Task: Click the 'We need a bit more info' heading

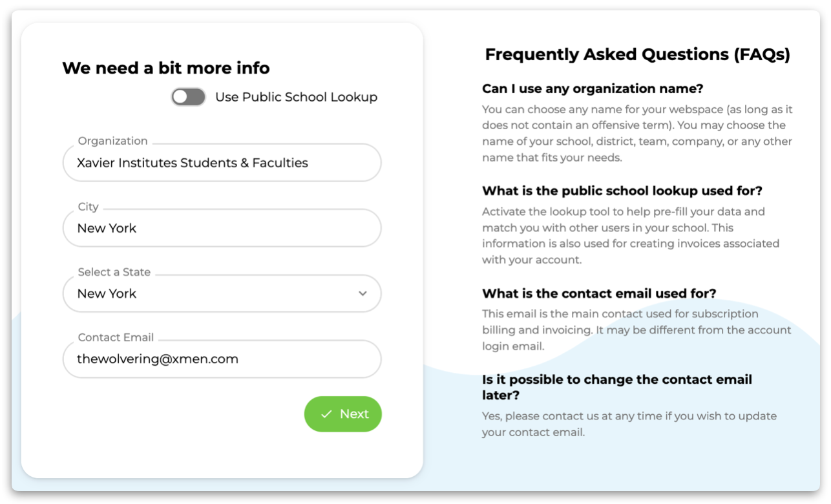Action: point(166,68)
